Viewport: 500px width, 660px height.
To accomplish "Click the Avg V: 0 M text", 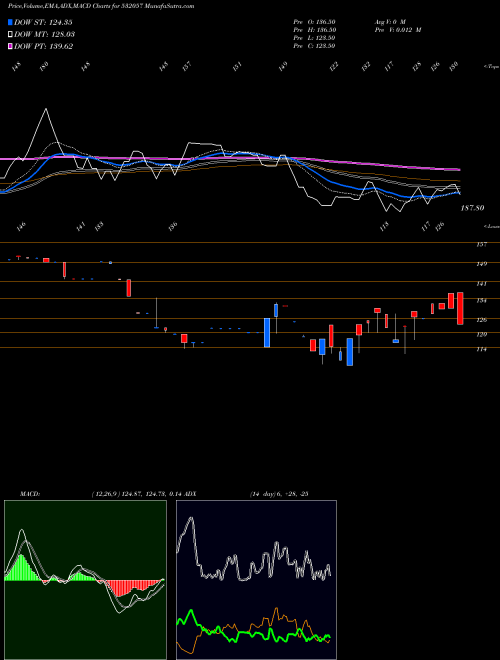I will click(389, 22).
